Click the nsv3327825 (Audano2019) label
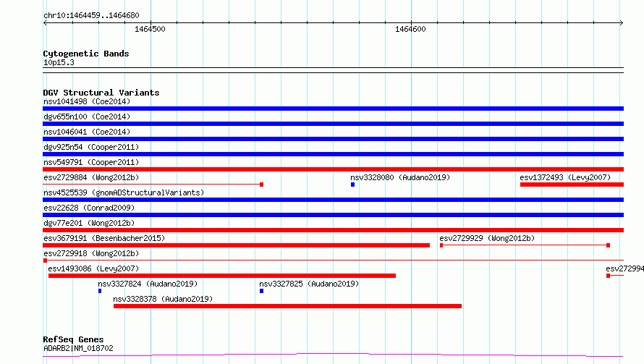 309,284
